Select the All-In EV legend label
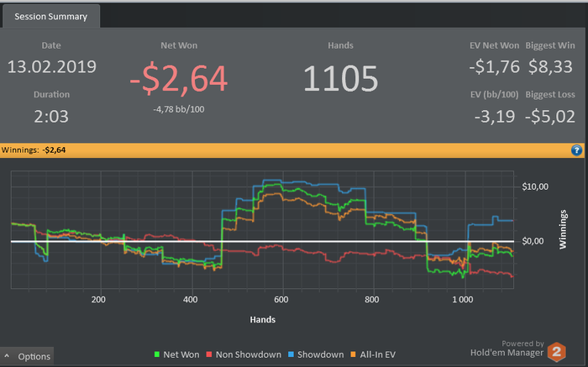 tap(378, 354)
